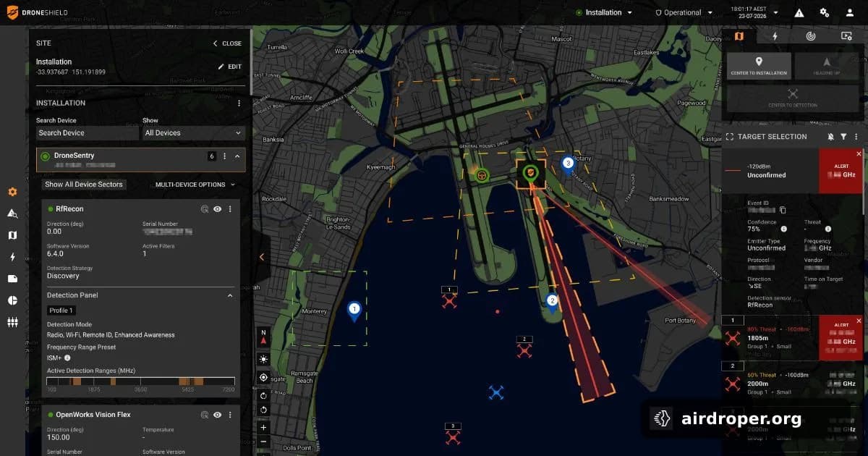The image size is (868, 456).
Task: Open the pie chart analytics icon in the sidebar
Action: tap(12, 300)
